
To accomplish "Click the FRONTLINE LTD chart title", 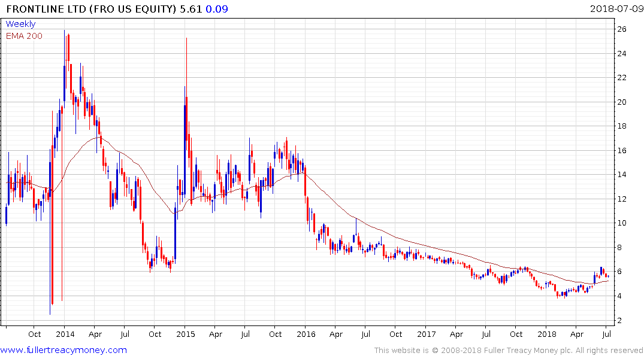I will (x=91, y=9).
